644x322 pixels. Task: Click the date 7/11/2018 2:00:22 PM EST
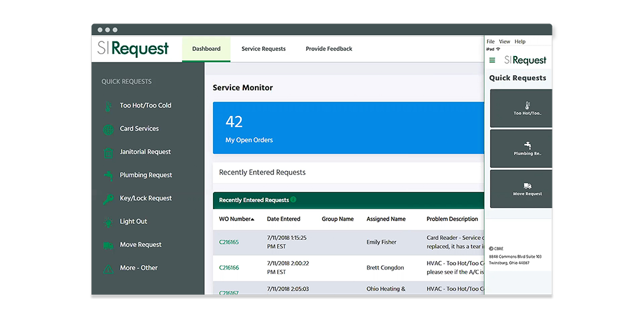[x=288, y=268]
